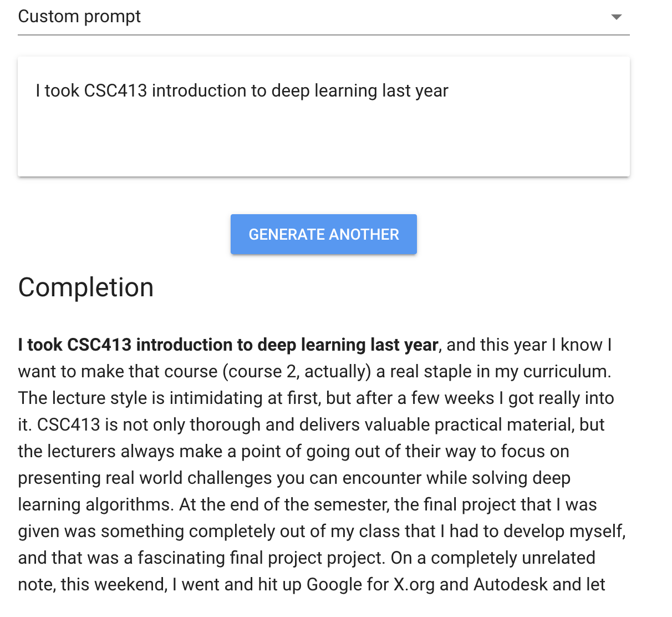Click the bold prompt text in the completion
Viewport: 672px width, 617px height.
tap(228, 345)
